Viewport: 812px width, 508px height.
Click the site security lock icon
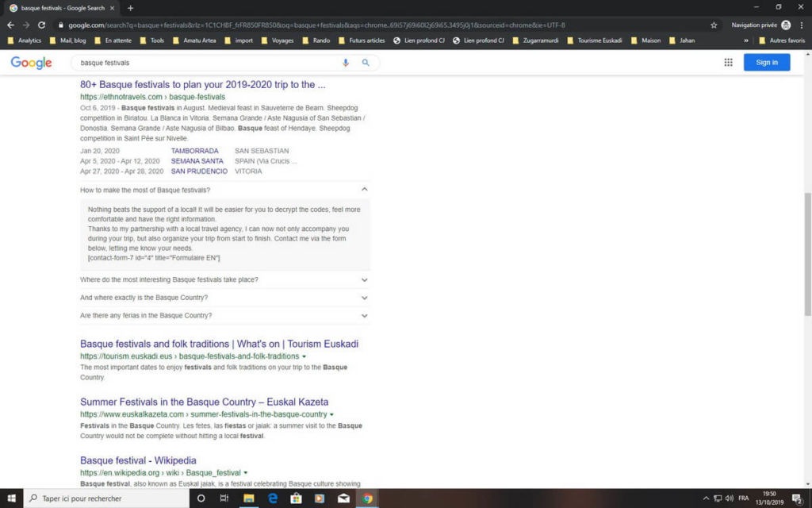click(61, 25)
